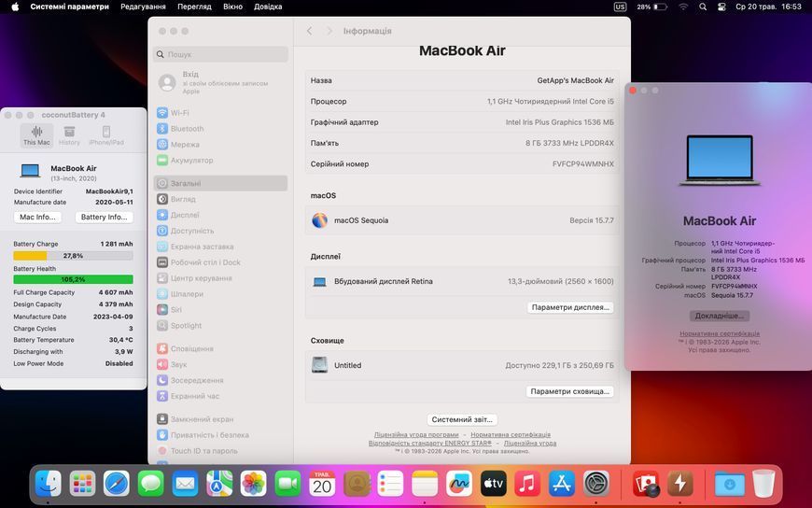Viewport: 812px width, 508px height.
Task: Click Battery Info... button in coconutBattery
Action: pyautogui.click(x=105, y=218)
